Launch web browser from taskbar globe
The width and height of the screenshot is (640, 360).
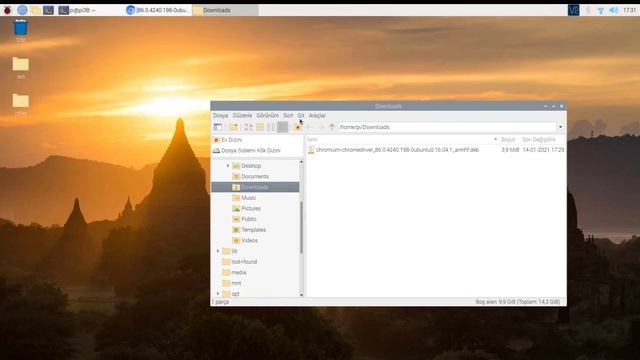pos(22,10)
